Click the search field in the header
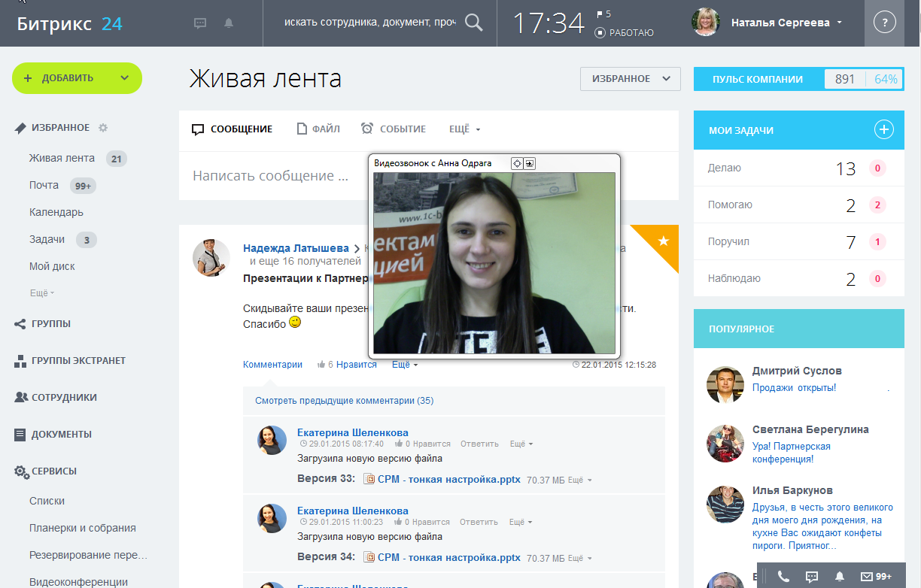Viewport: 921px width, 588px height. coord(369,23)
